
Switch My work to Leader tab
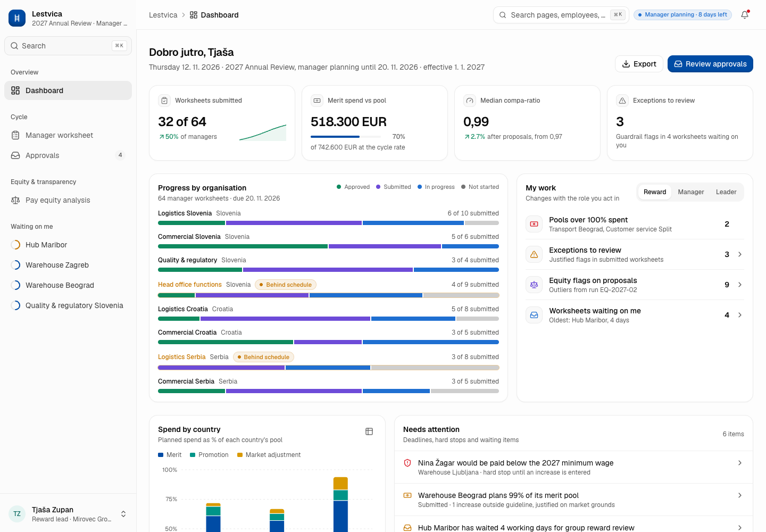click(x=726, y=192)
